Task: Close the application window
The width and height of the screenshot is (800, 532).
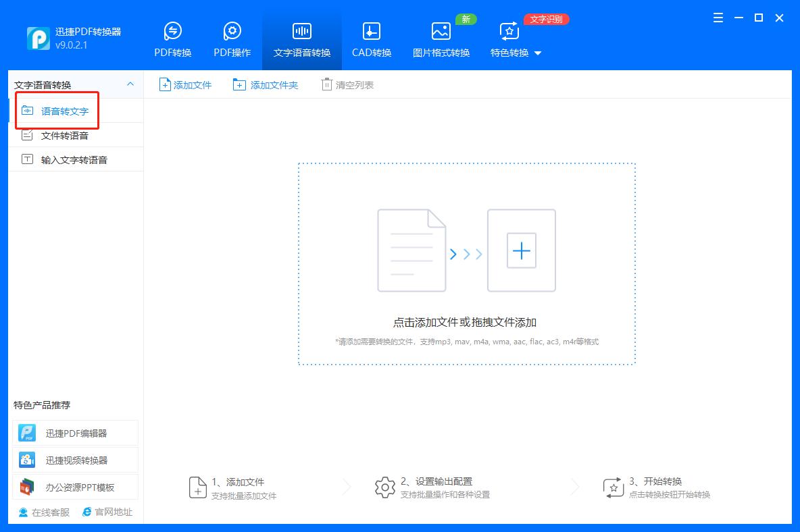Action: coord(779,18)
